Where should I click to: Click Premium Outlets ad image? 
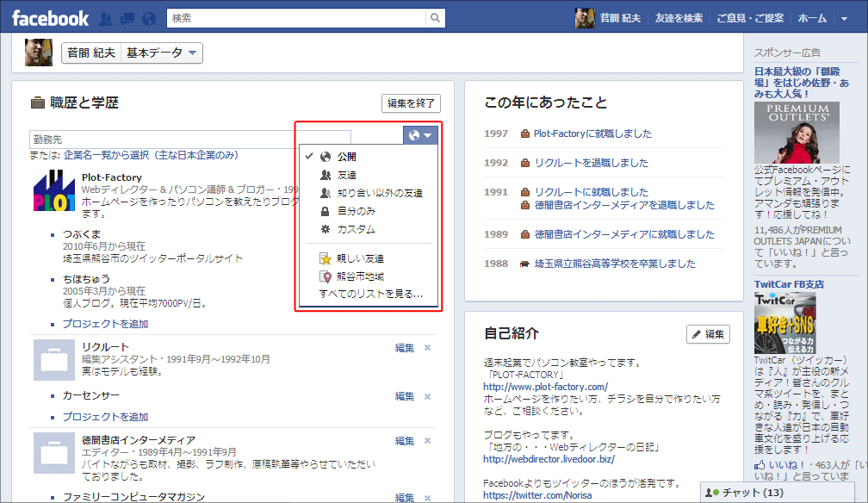(797, 133)
